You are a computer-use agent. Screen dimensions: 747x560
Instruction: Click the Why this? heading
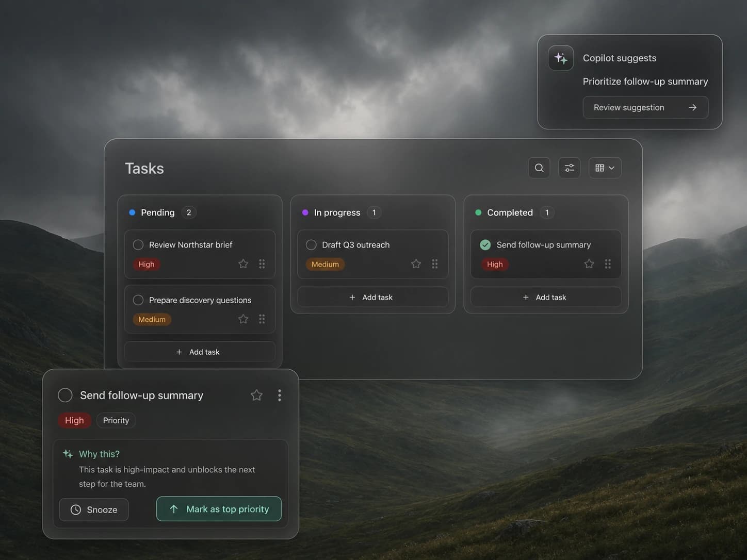coord(99,454)
